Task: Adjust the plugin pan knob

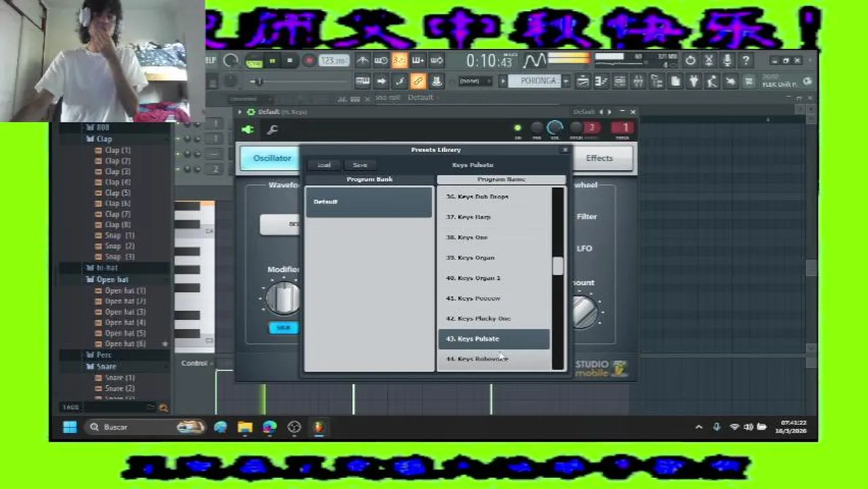Action: click(x=537, y=128)
